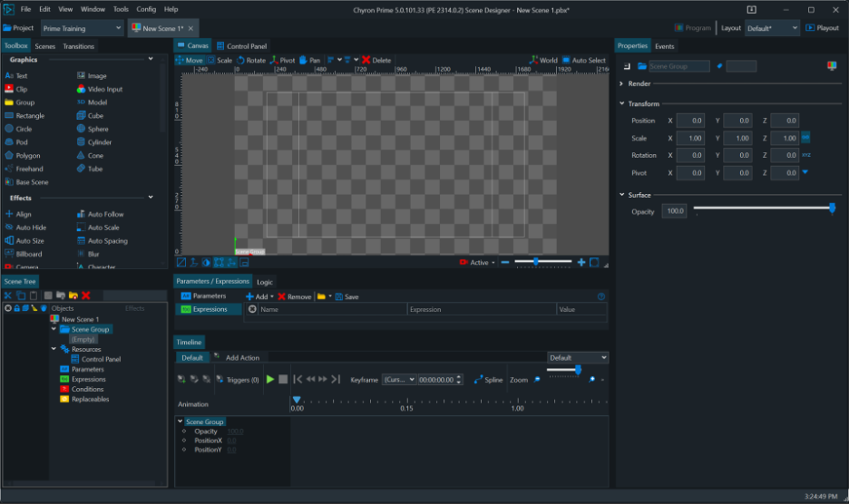Click the Save button in Expressions toolbar
The height and width of the screenshot is (504, 849).
pos(346,296)
